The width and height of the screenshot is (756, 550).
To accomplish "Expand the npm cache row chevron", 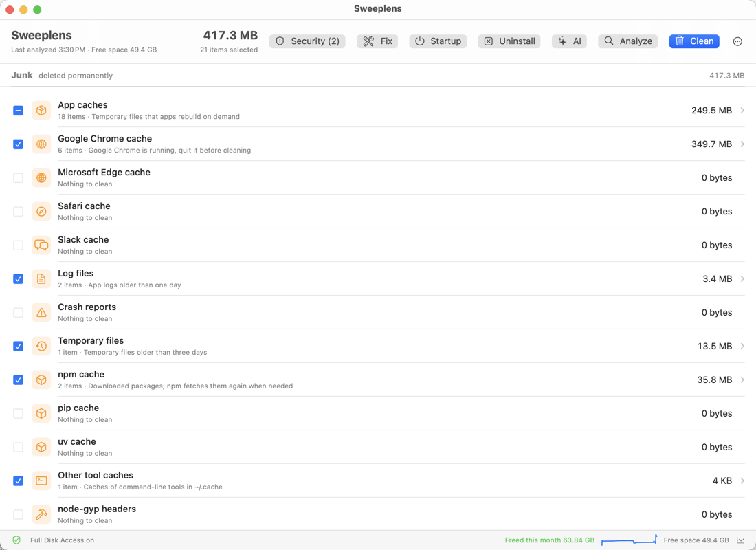I will tap(742, 379).
